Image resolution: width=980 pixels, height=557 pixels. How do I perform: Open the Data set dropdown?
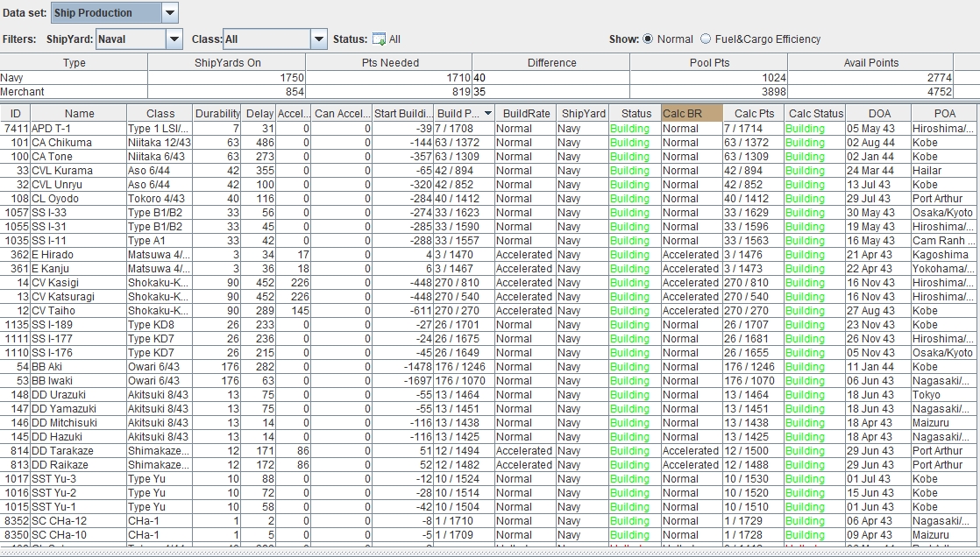[x=170, y=13]
